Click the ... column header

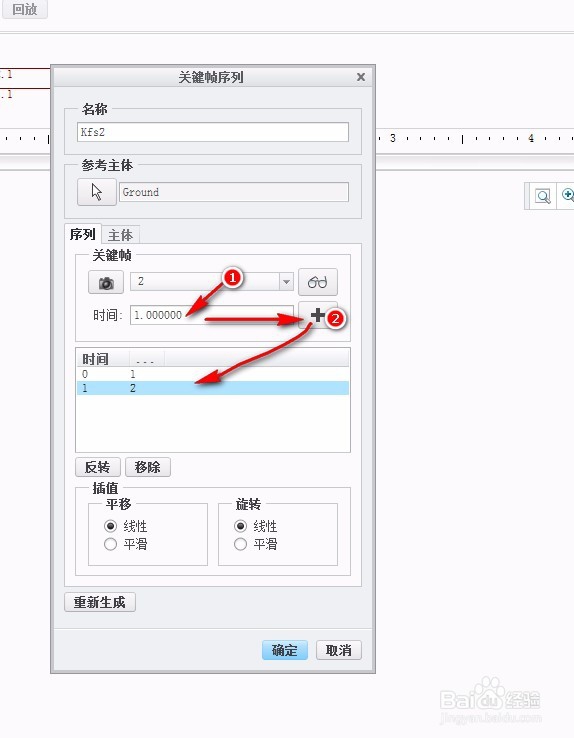click(x=146, y=359)
